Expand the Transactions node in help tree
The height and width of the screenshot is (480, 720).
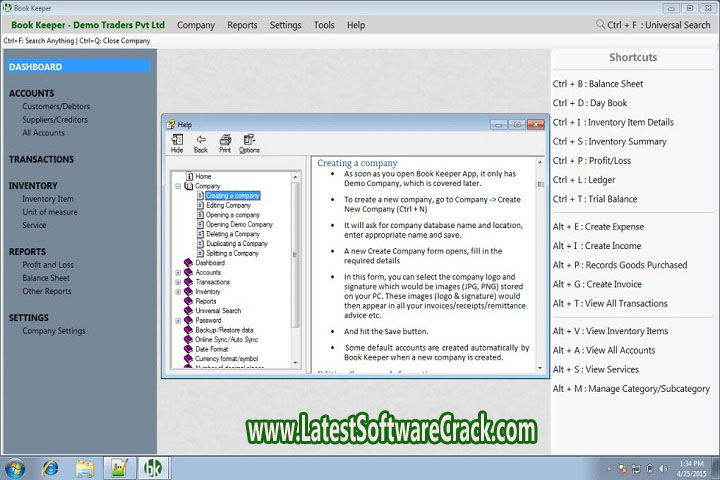pos(178,282)
